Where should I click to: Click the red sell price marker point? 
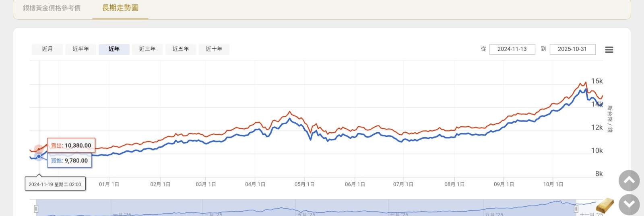point(39,149)
